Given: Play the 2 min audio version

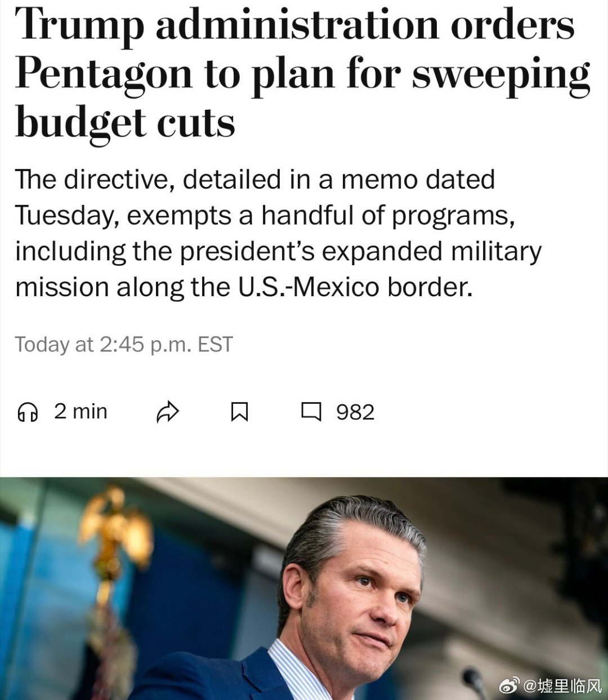Looking at the screenshot, I should pyautogui.click(x=62, y=412).
